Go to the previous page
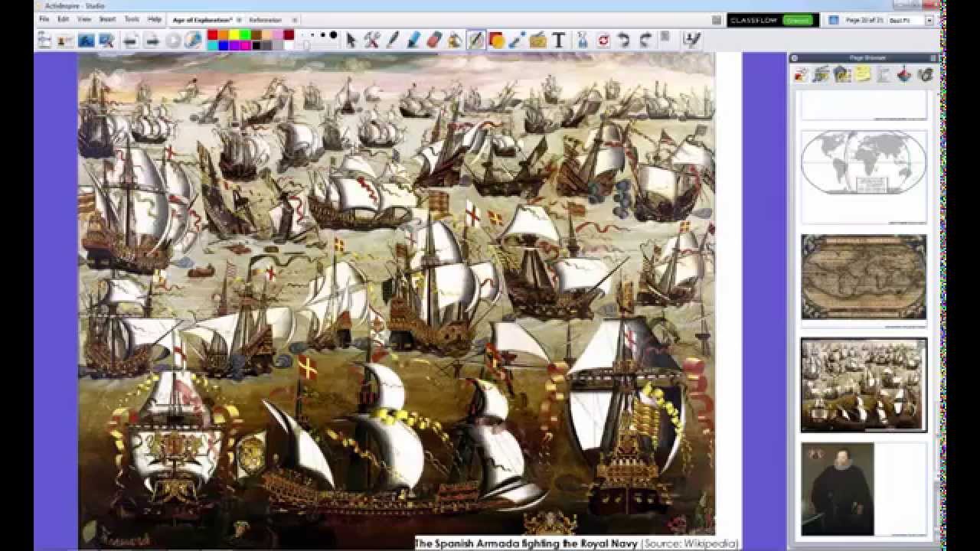 [x=130, y=40]
